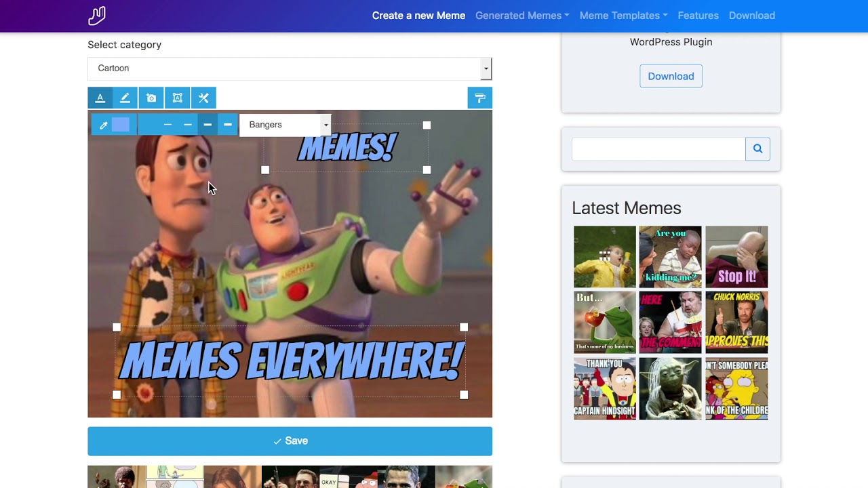Select the top MEMES! caption text
This screenshot has height=488, width=868.
(347, 148)
